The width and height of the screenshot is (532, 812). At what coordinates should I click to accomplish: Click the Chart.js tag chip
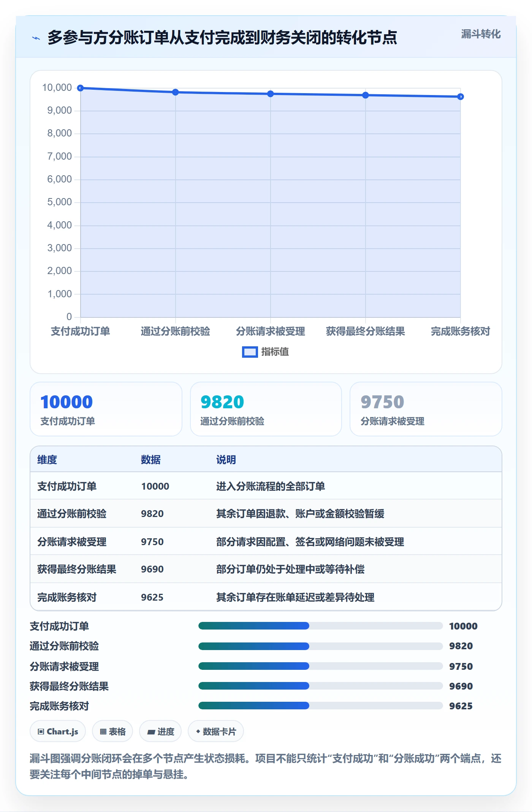58,731
